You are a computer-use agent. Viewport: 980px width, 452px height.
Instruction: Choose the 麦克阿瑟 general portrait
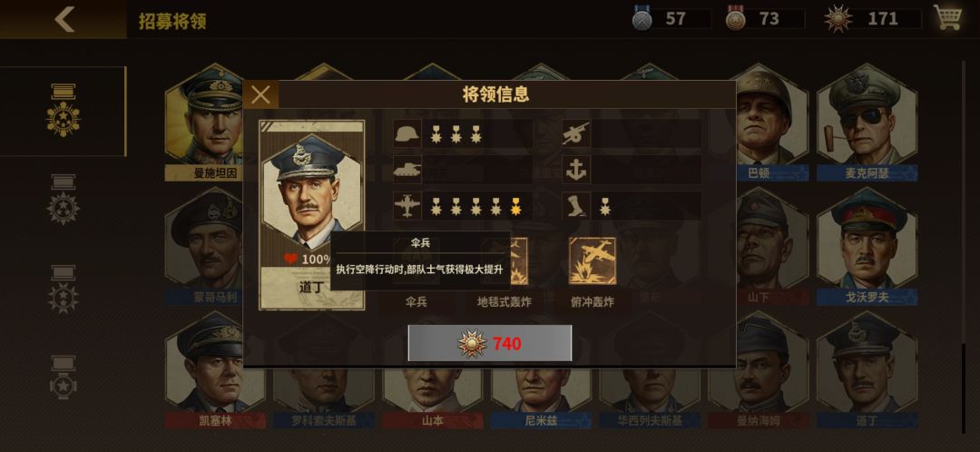[x=867, y=119]
